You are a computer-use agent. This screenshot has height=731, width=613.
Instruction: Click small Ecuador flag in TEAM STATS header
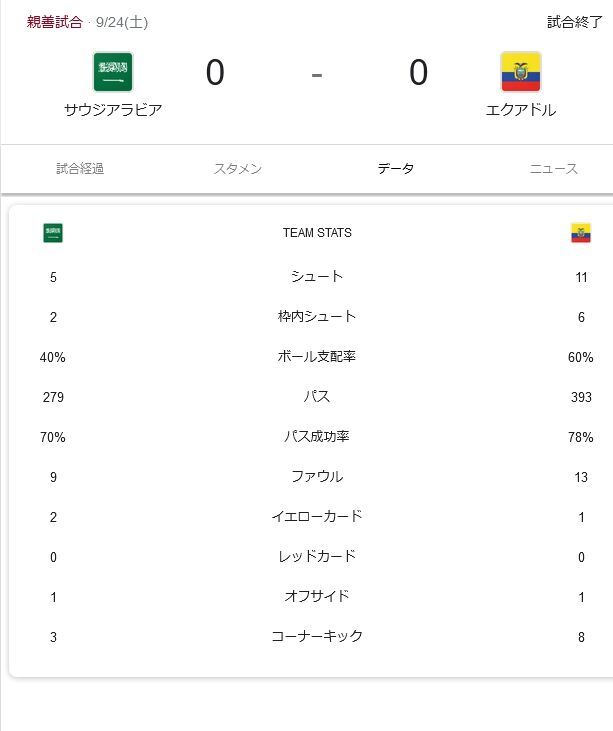[581, 233]
